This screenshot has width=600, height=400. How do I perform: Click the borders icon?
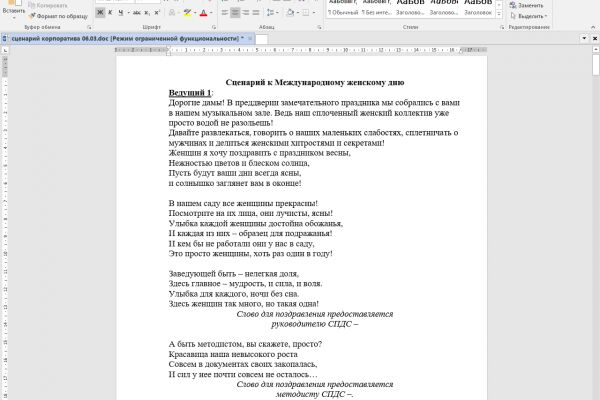tap(306, 13)
